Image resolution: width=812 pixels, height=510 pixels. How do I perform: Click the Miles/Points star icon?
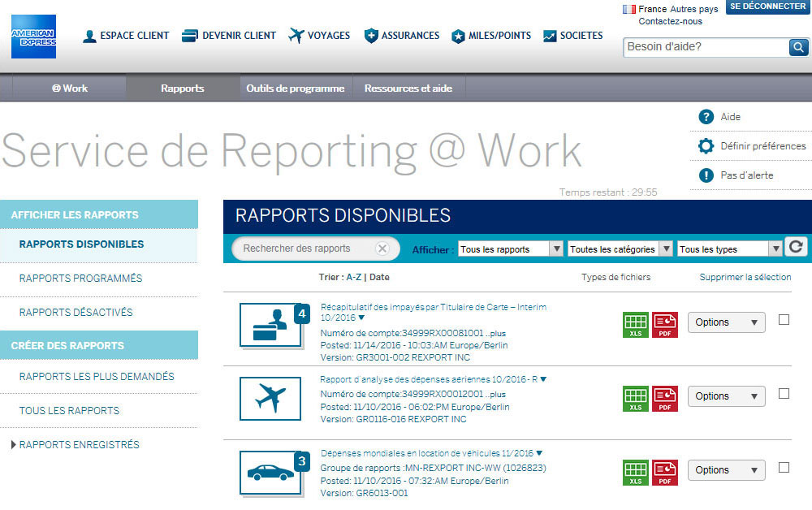[x=458, y=37]
